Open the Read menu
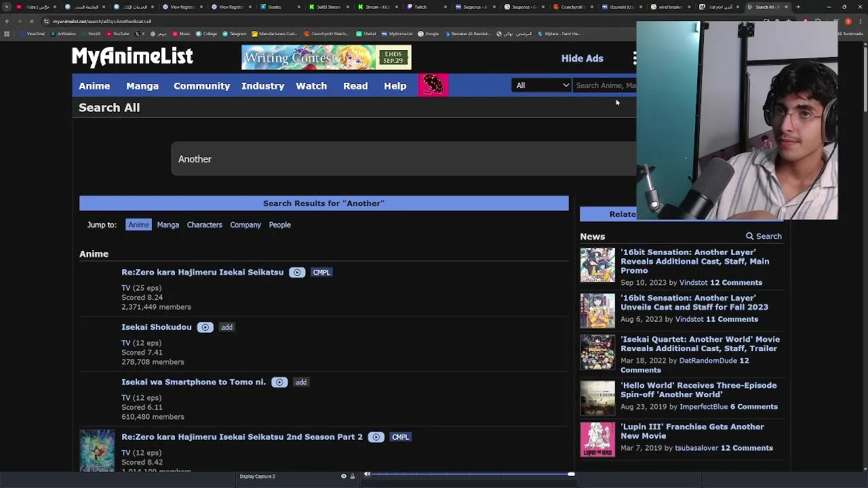This screenshot has width=868, height=488. pos(355,85)
